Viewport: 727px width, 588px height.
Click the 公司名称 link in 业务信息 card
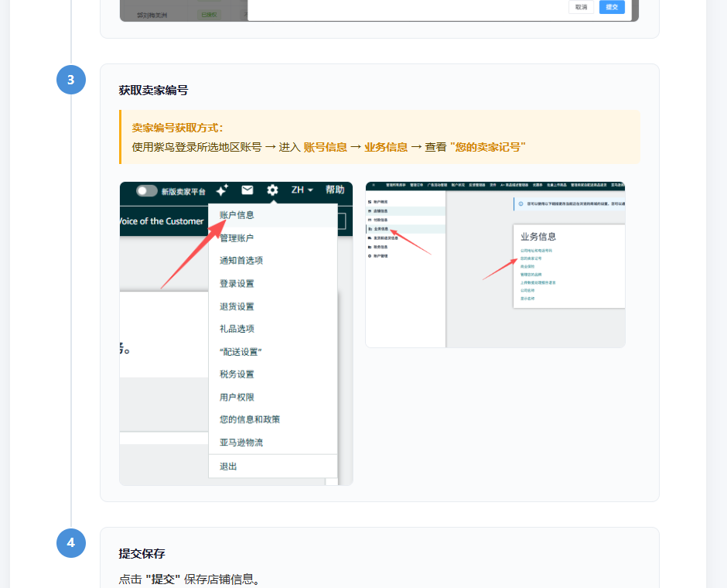pyautogui.click(x=527, y=290)
